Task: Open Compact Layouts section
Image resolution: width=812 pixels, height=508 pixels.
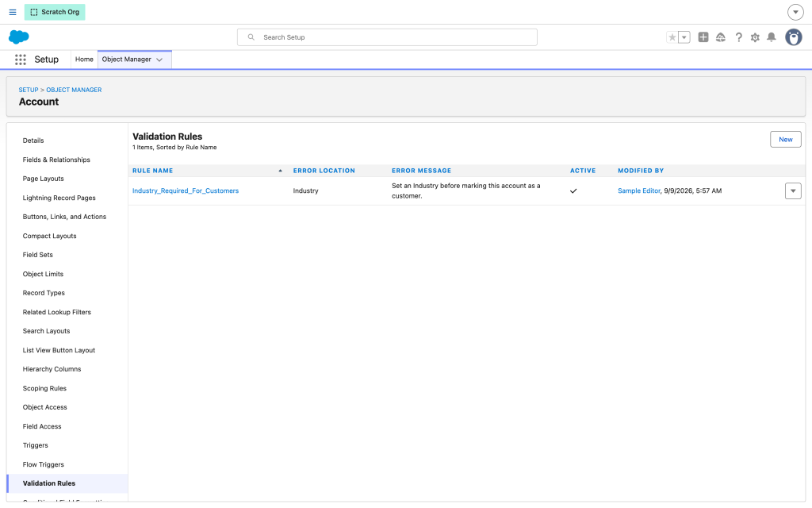Action: (x=50, y=236)
